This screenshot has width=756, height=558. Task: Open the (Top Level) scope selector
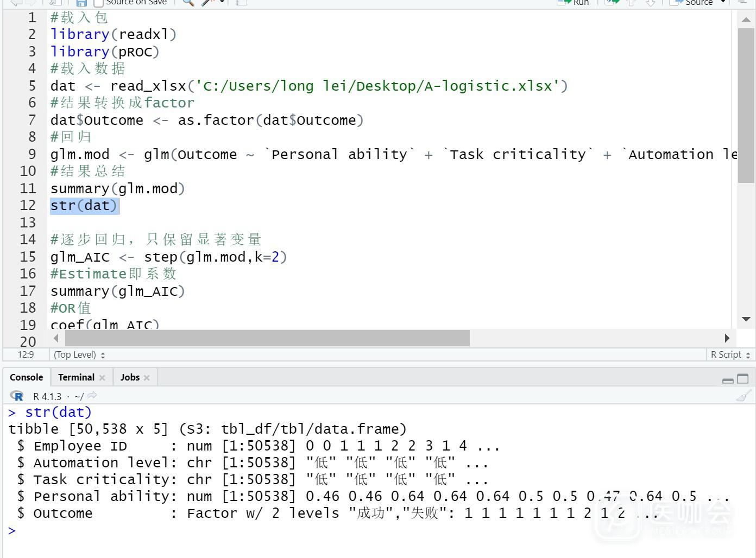[79, 354]
